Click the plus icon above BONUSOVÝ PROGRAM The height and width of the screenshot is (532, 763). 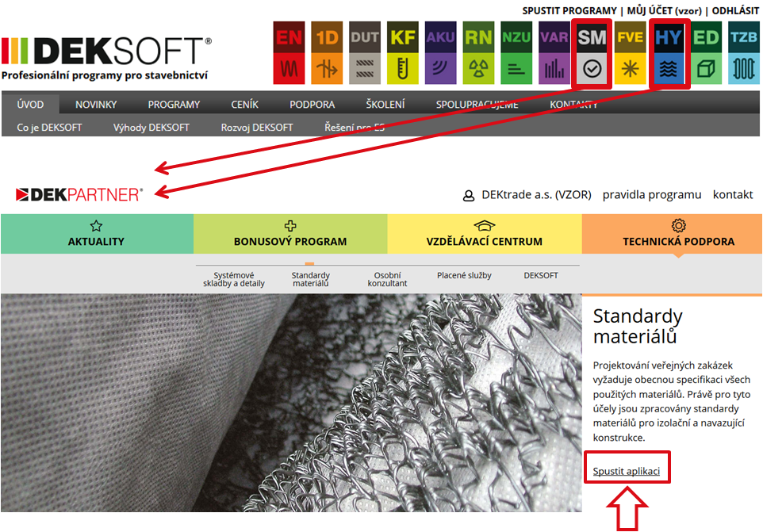(x=290, y=226)
